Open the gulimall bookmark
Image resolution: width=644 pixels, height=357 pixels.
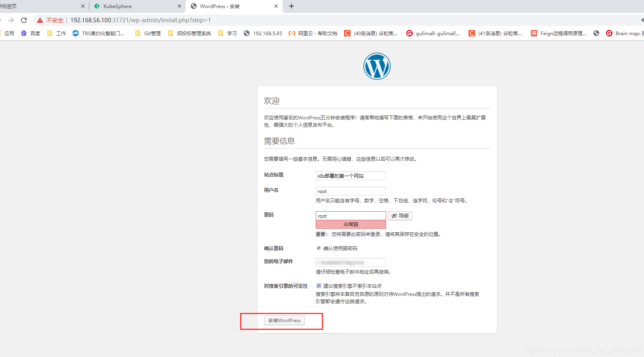(433, 33)
